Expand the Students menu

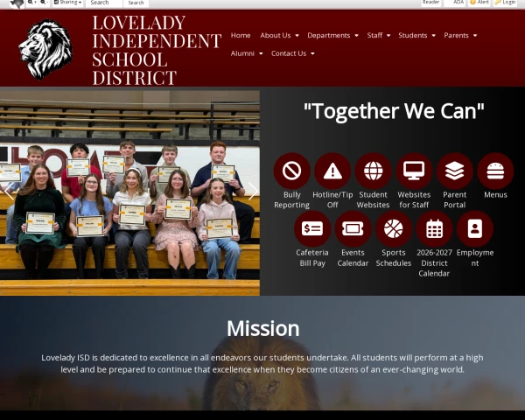point(416,36)
